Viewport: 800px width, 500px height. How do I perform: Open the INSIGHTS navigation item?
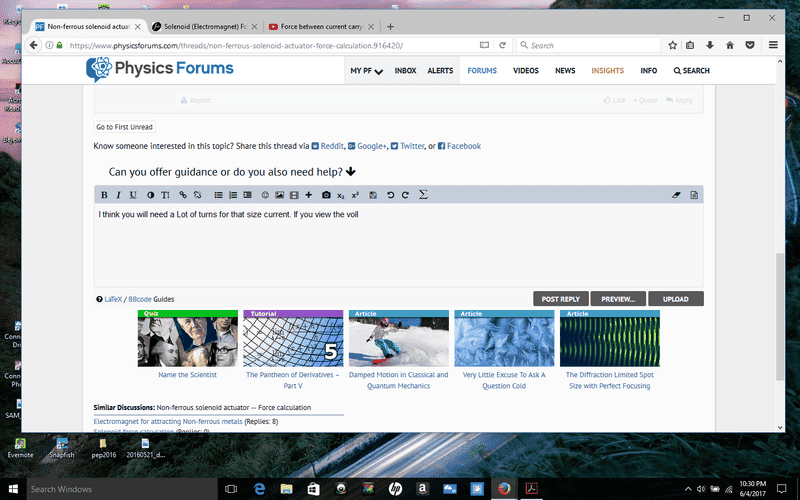pos(607,71)
